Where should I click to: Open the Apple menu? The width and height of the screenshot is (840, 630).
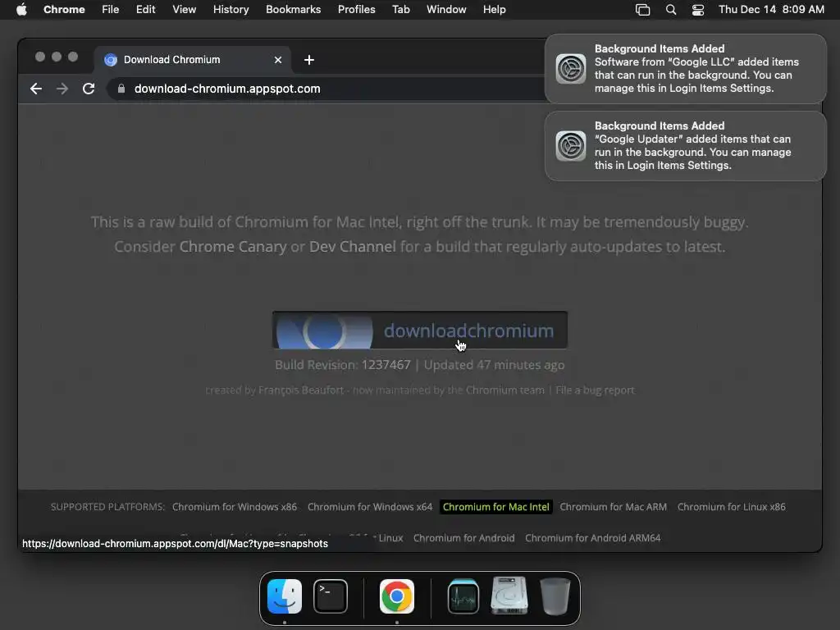click(21, 10)
